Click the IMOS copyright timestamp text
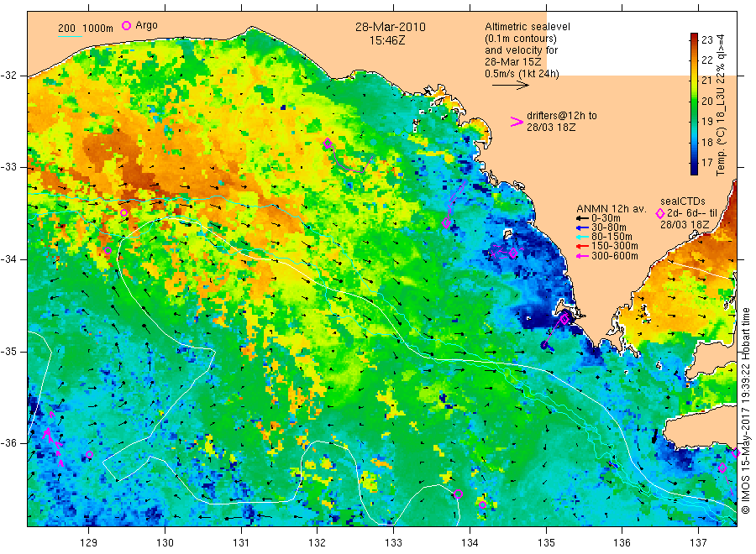Screen dimensions: 756x554 coord(745,410)
